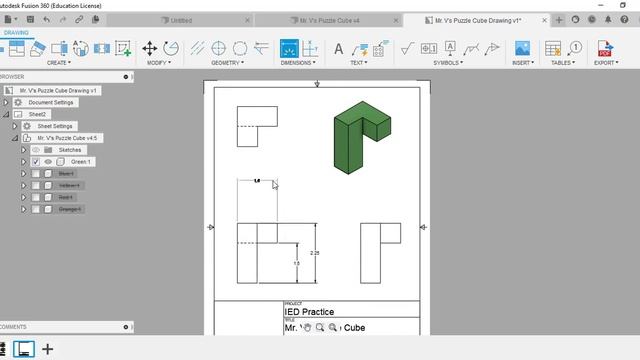
Task: Click the Undo arrow
Action: pos(47,19)
